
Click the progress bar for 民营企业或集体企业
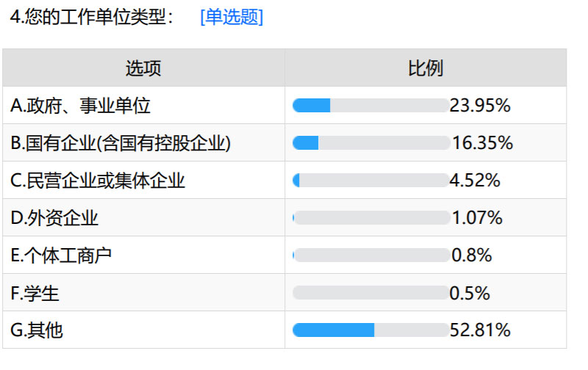pos(370,181)
